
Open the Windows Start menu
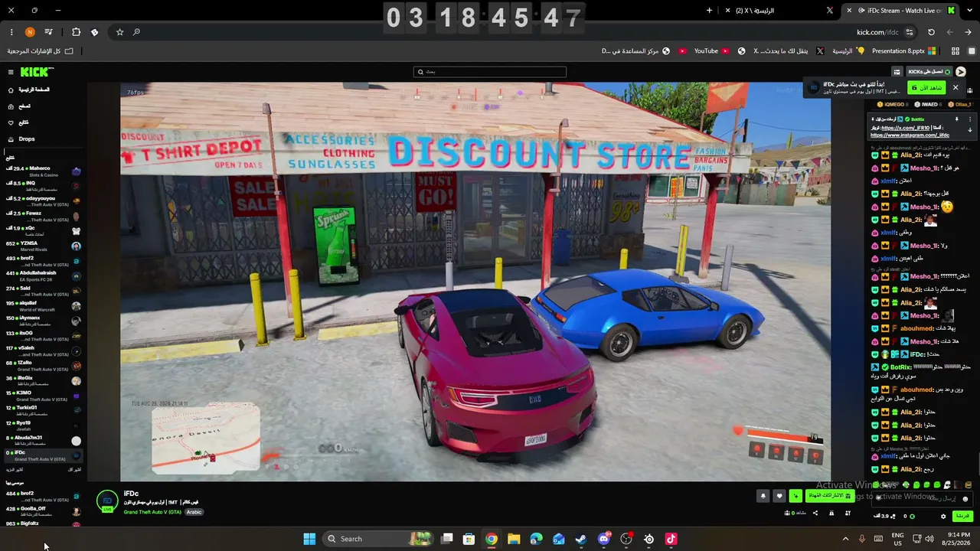309,539
